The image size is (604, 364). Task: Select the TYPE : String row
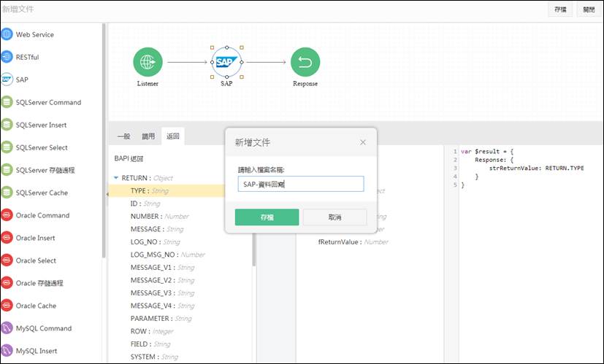167,191
